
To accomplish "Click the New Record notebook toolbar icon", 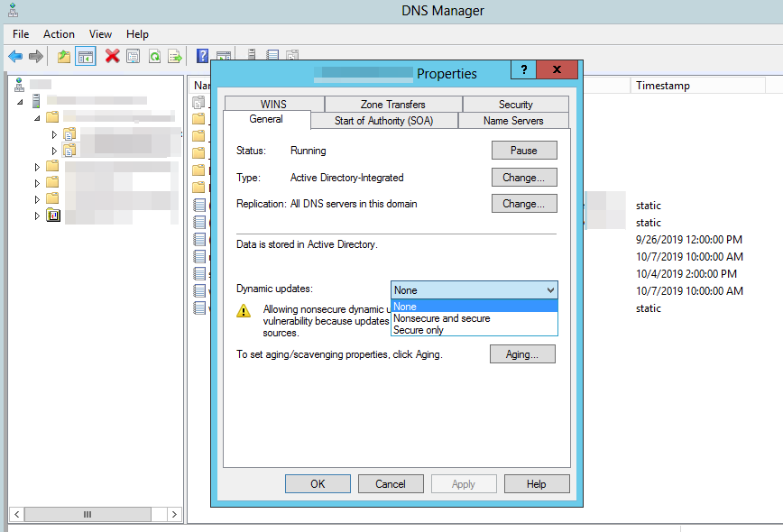I will click(272, 54).
